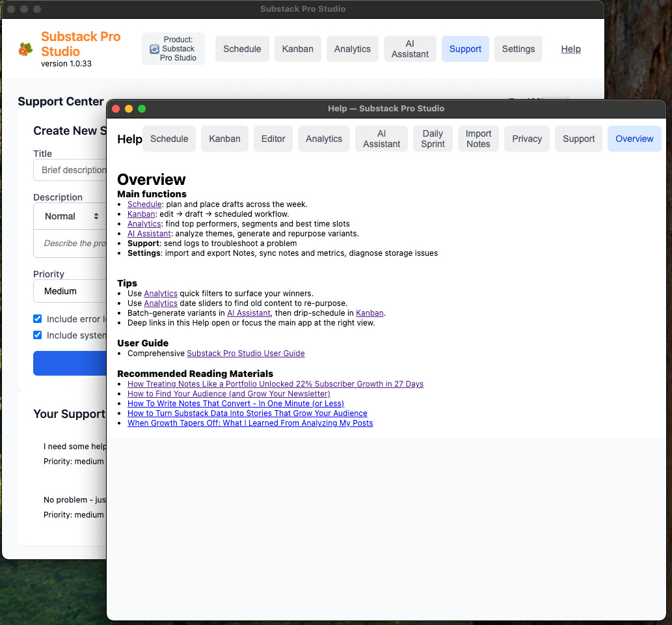Open When Growth Tapers Off article link
Viewport: 672px width, 625px height.
pyautogui.click(x=250, y=423)
